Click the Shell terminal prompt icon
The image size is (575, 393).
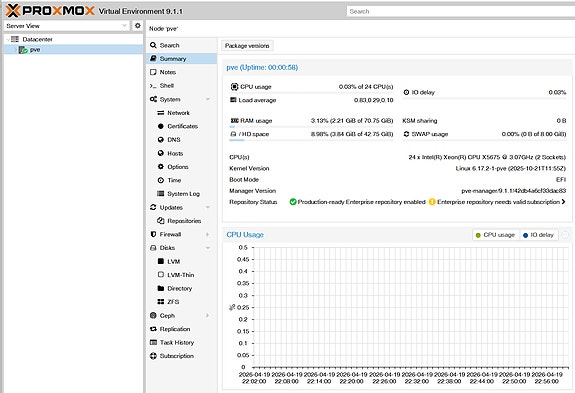153,86
